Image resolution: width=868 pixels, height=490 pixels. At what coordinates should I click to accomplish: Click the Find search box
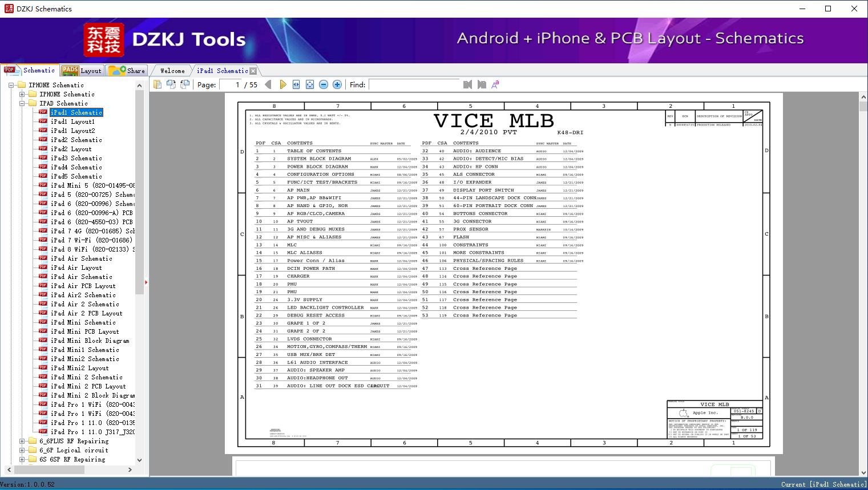point(414,84)
